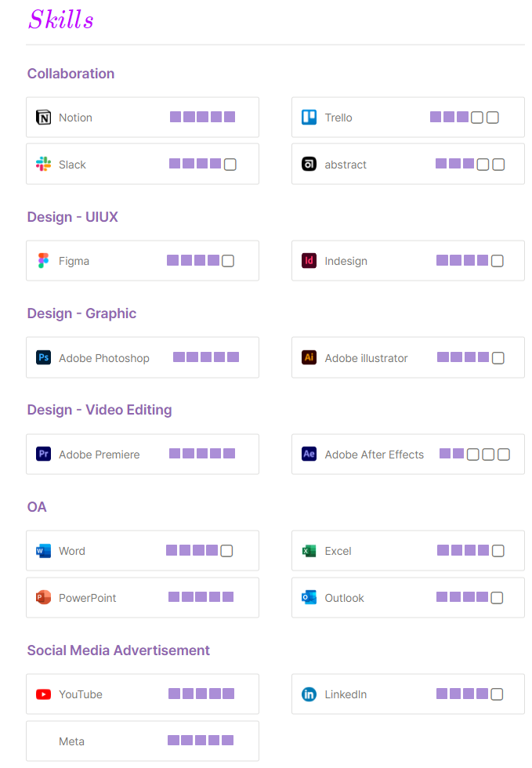Select the LinkedIn label text
Screen dimensions: 532x768
(346, 694)
